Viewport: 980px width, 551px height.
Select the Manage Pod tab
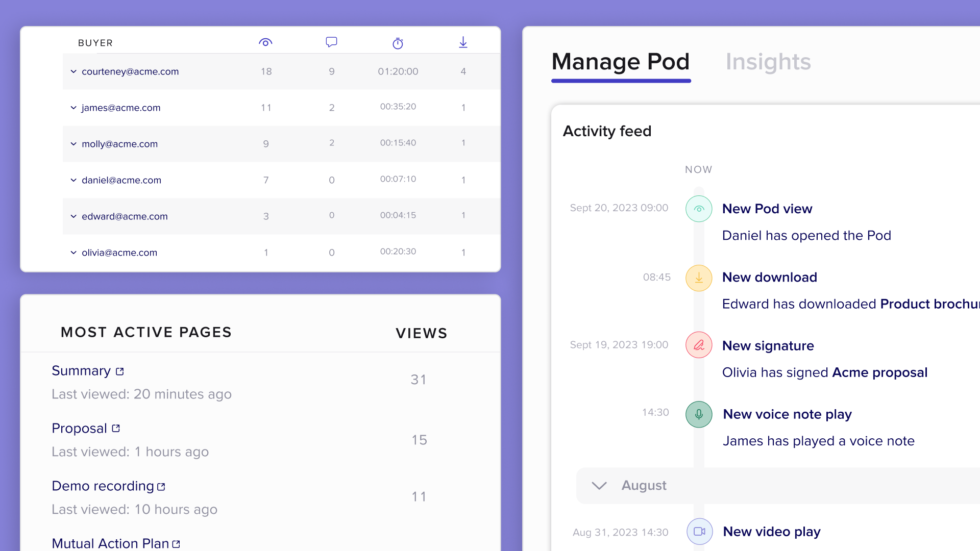[621, 62]
